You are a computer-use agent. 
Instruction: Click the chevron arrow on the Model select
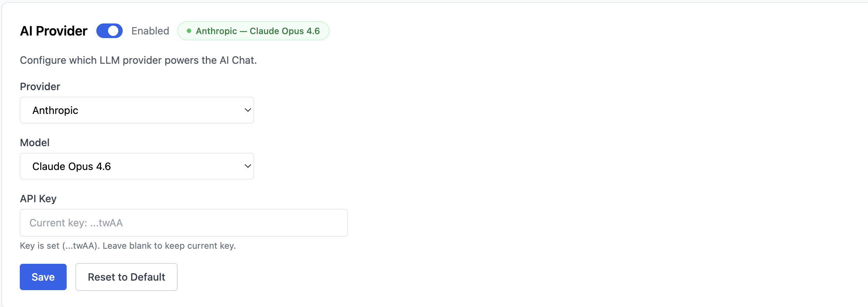pos(248,166)
